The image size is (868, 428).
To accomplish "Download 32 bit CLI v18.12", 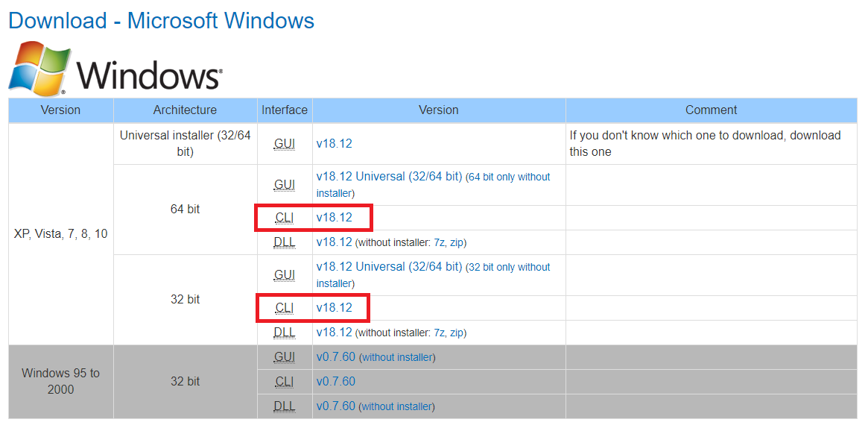I will click(334, 308).
